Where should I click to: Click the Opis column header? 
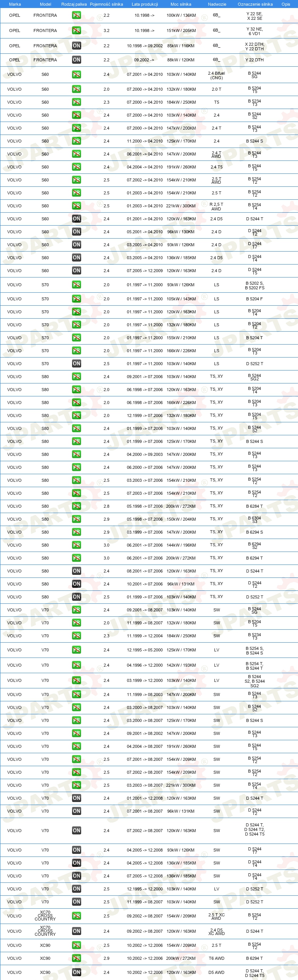[286, 4]
